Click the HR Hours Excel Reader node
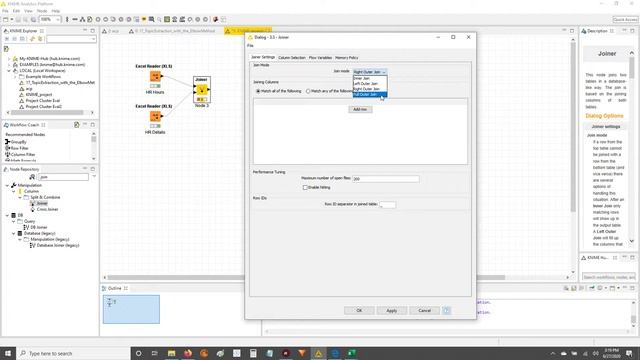The image size is (640, 360). tap(155, 76)
